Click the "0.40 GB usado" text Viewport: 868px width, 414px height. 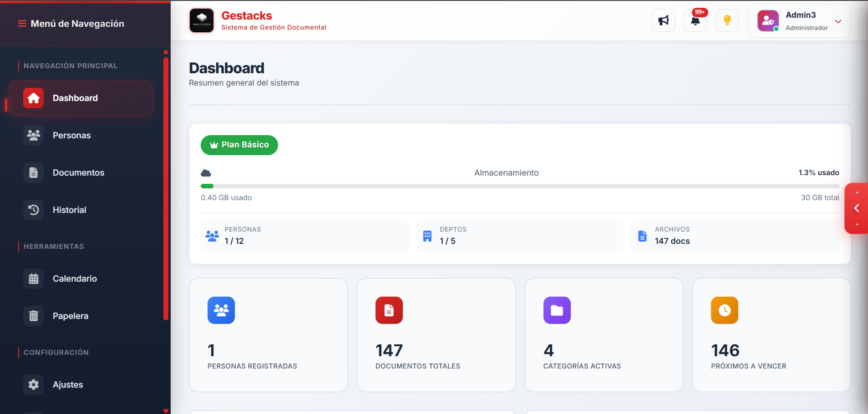[x=226, y=198]
